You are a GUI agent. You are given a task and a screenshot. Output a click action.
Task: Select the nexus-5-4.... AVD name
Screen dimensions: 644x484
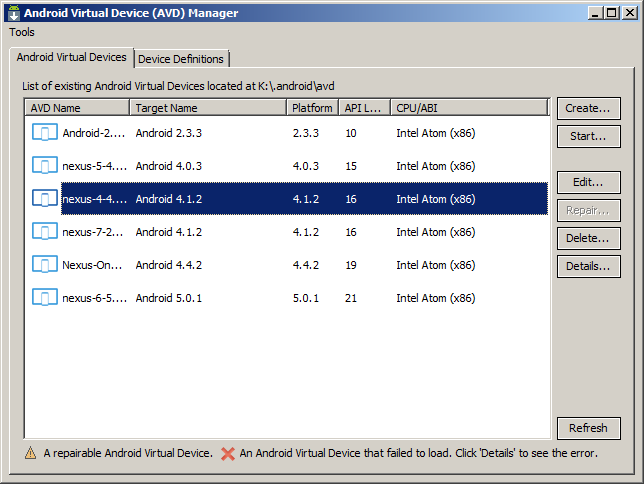point(94,166)
